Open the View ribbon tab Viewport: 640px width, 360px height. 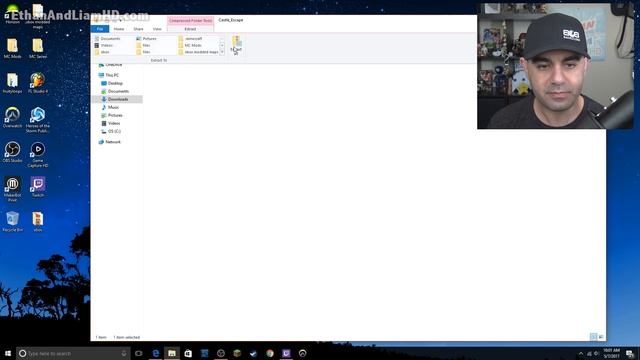pyautogui.click(x=157, y=29)
